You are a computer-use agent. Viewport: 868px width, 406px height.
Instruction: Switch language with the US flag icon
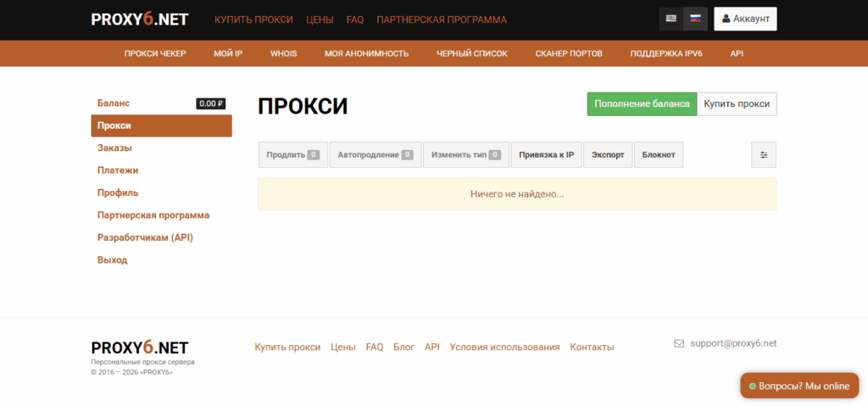(x=671, y=19)
